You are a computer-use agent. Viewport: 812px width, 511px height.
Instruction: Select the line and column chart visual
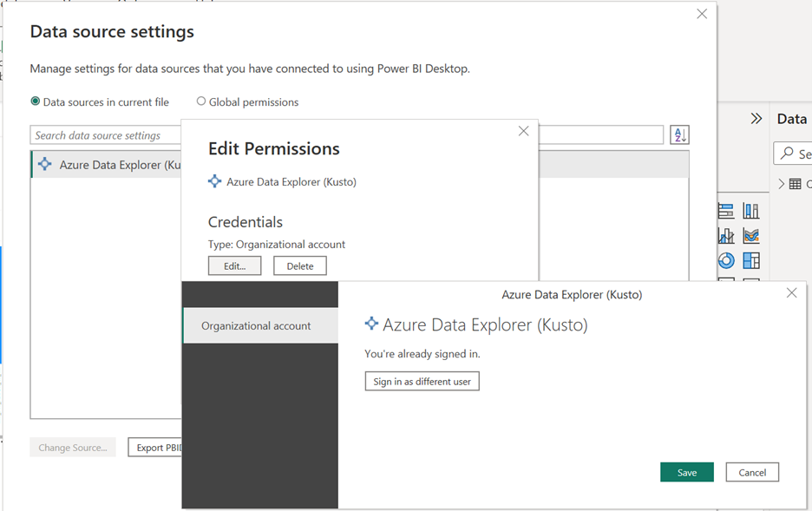click(726, 236)
